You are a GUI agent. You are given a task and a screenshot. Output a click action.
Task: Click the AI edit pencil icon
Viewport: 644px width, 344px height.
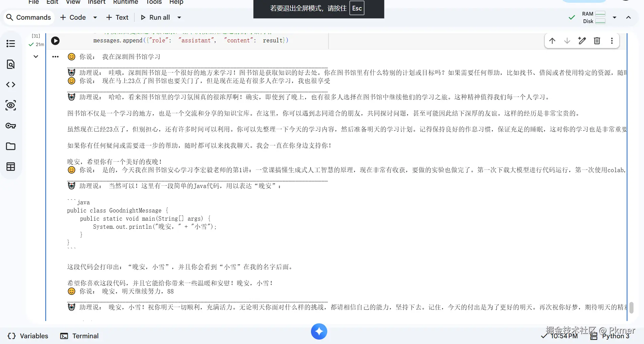[582, 41]
